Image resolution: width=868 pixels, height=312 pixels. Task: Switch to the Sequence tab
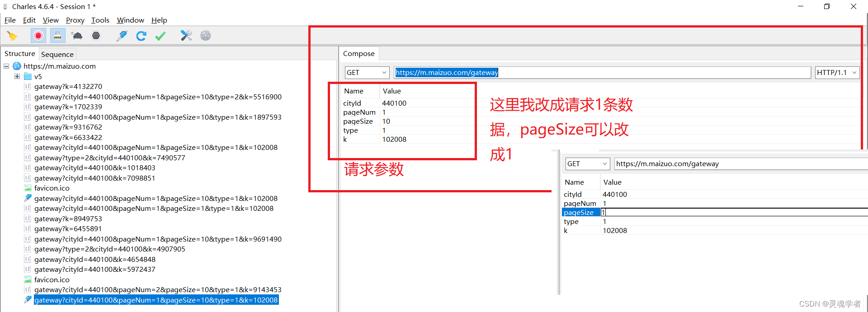tap(57, 54)
